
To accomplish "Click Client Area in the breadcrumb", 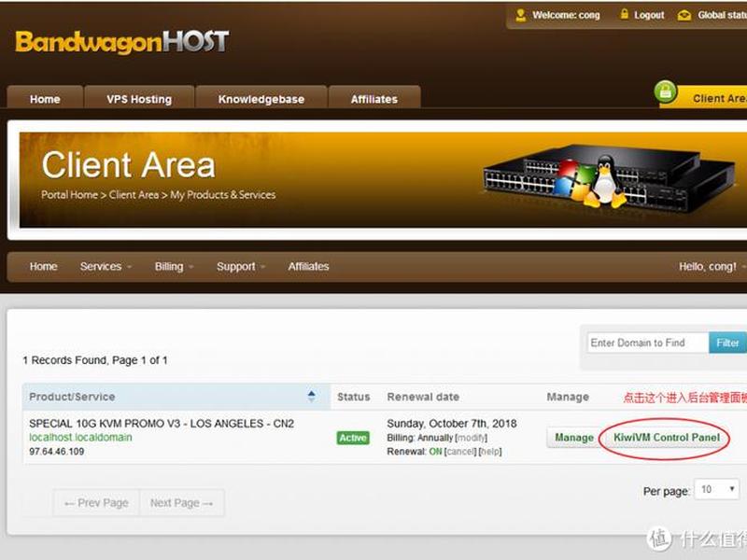I will [x=134, y=195].
